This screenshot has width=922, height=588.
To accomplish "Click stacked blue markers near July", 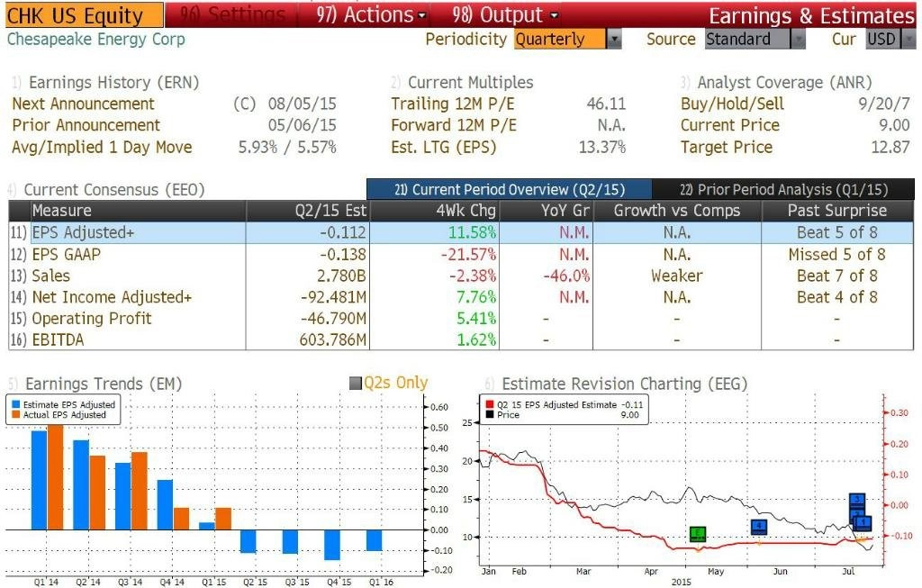I will (860, 512).
